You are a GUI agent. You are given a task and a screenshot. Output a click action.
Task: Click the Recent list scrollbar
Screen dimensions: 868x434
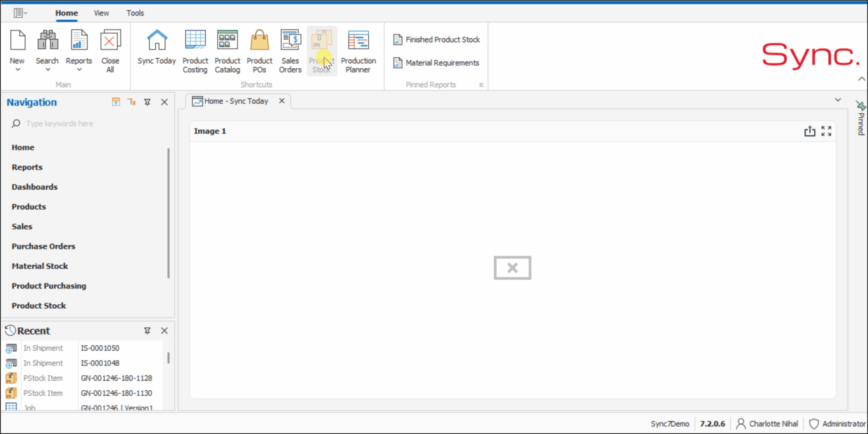pos(168,358)
